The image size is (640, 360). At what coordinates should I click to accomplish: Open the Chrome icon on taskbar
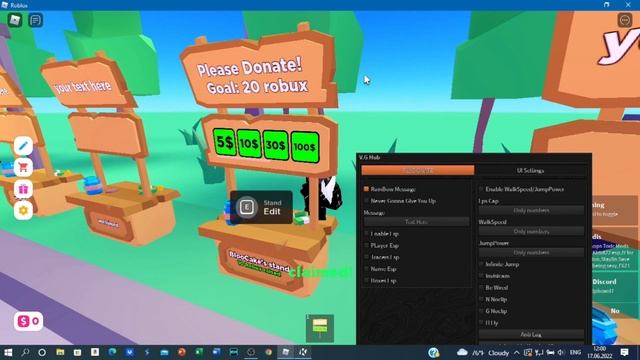(x=268, y=352)
